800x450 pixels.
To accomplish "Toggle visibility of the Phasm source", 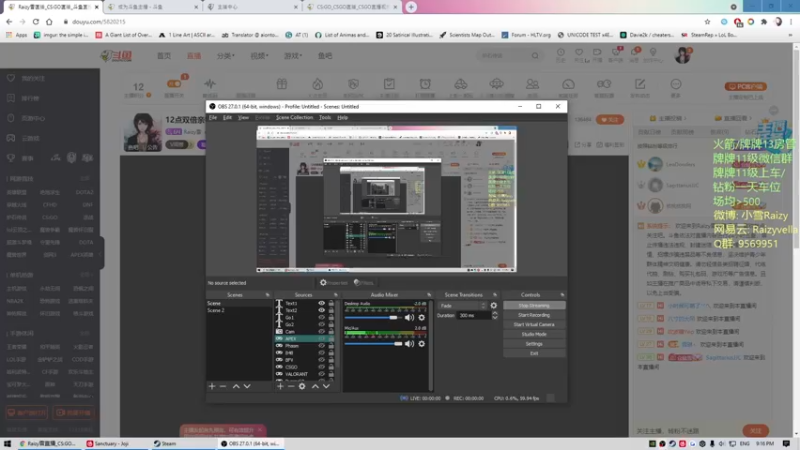I will (321, 346).
